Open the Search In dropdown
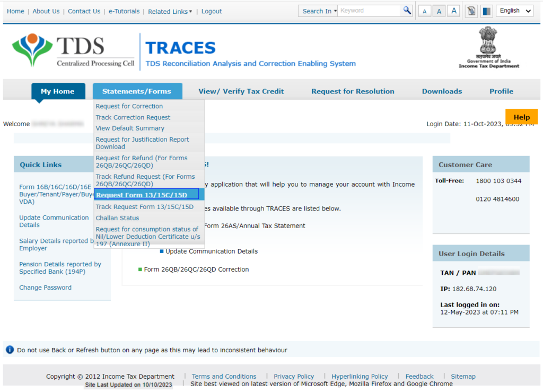This screenshot has height=392, width=543. tap(318, 11)
